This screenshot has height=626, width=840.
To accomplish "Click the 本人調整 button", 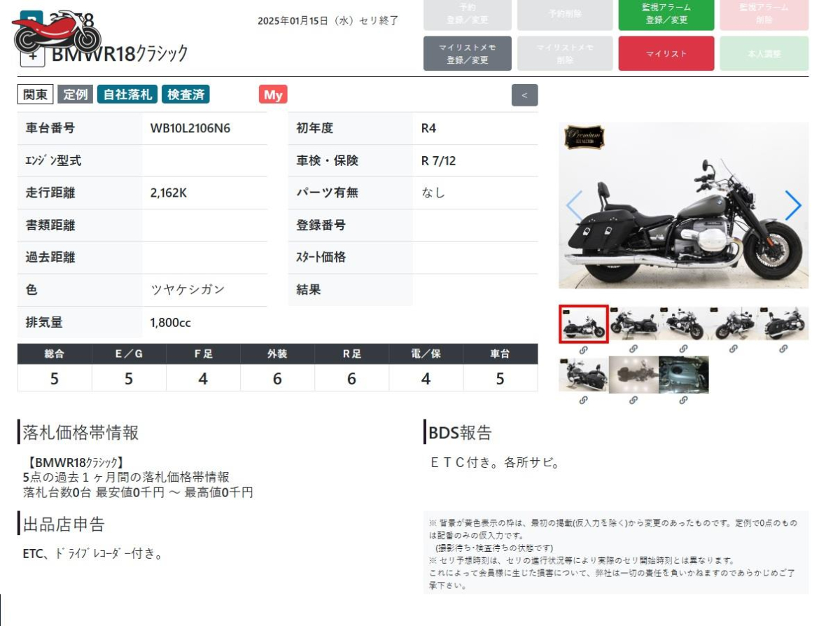I will pyautogui.click(x=764, y=54).
